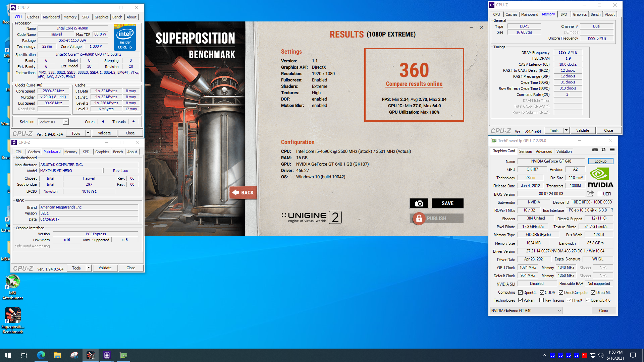The width and height of the screenshot is (644, 362).
Task: Open the notification center icon
Action: click(x=633, y=355)
